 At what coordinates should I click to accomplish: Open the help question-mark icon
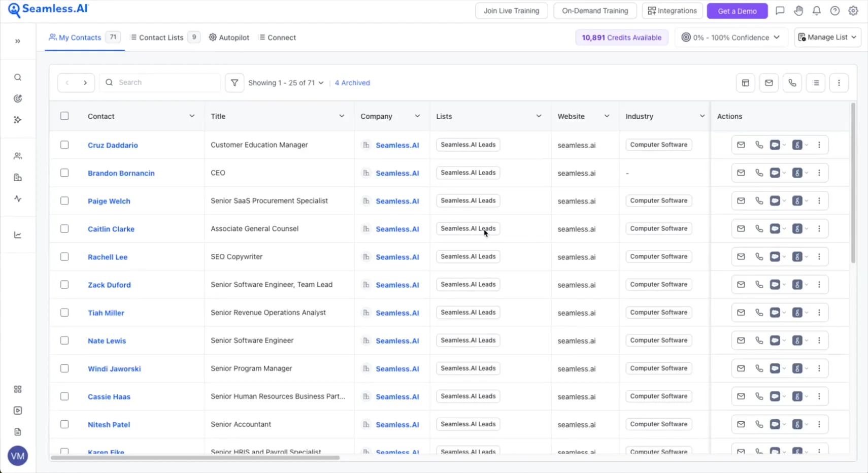tap(835, 10)
